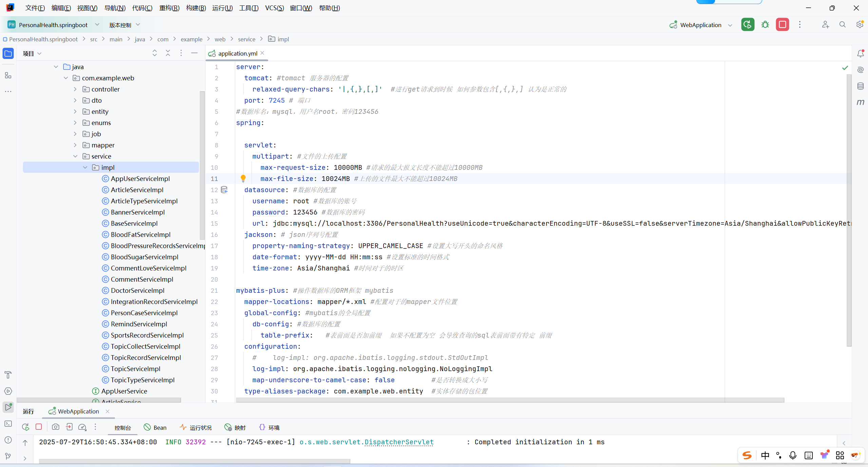Open the Build hammer tool window
868x467 pixels.
click(x=8, y=374)
